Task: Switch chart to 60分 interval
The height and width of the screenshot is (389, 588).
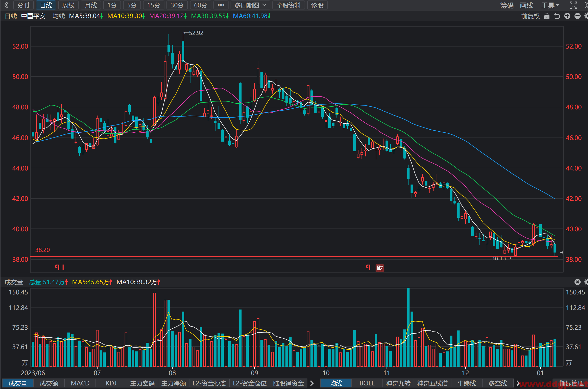Action: [200, 5]
